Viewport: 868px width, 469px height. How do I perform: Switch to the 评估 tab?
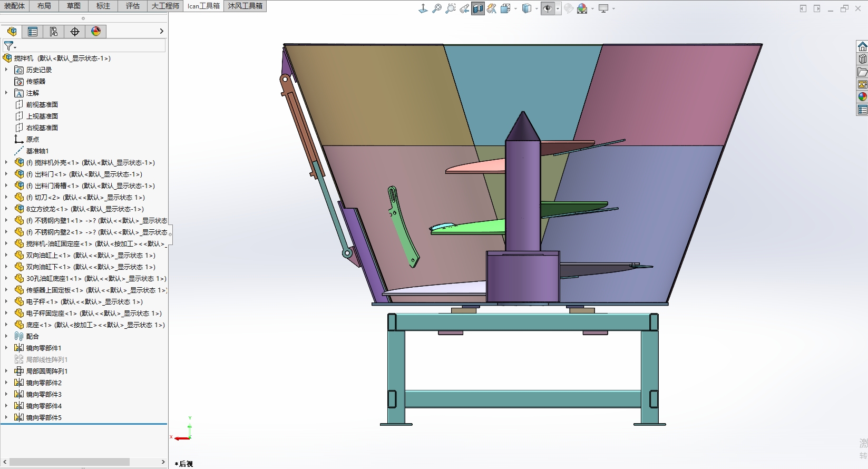pos(133,6)
